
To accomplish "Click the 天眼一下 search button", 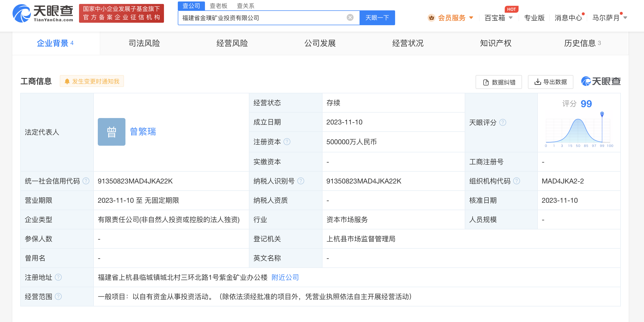I will coord(377,18).
